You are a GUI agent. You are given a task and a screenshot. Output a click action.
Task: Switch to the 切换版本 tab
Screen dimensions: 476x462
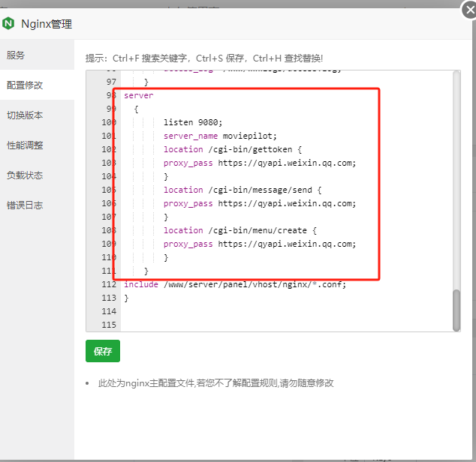25,115
